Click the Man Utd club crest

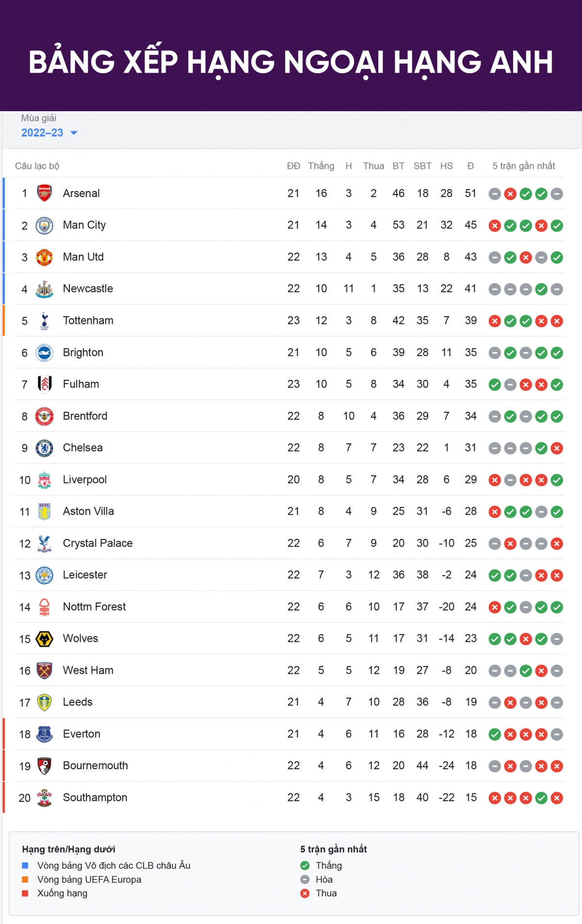click(44, 257)
